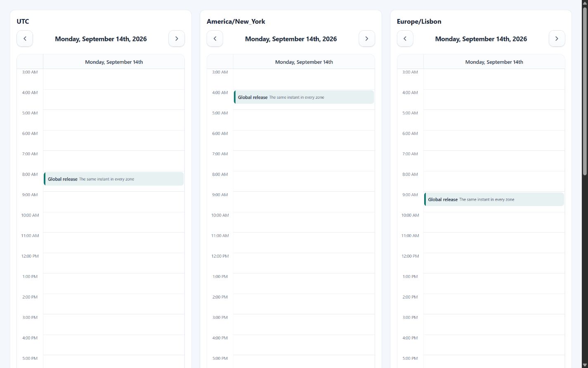This screenshot has width=588, height=368.
Task: Go to next day in UTC calendar
Action: (x=177, y=39)
